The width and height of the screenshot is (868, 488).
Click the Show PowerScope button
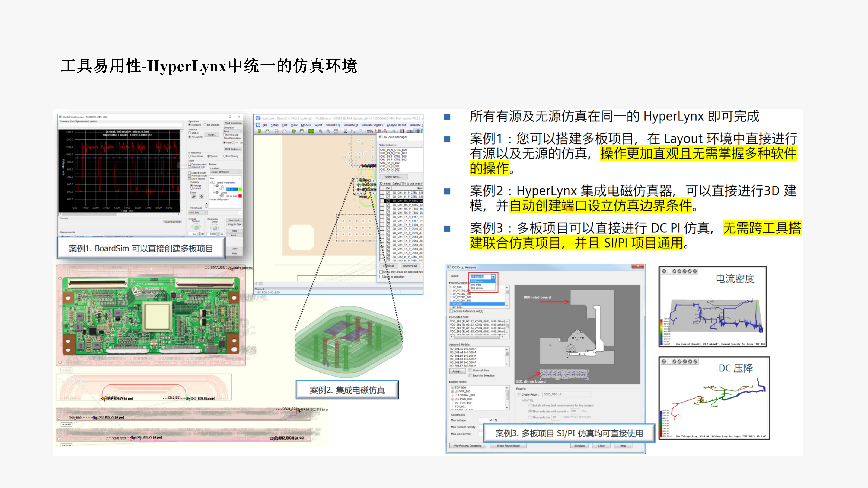pyautogui.click(x=509, y=446)
